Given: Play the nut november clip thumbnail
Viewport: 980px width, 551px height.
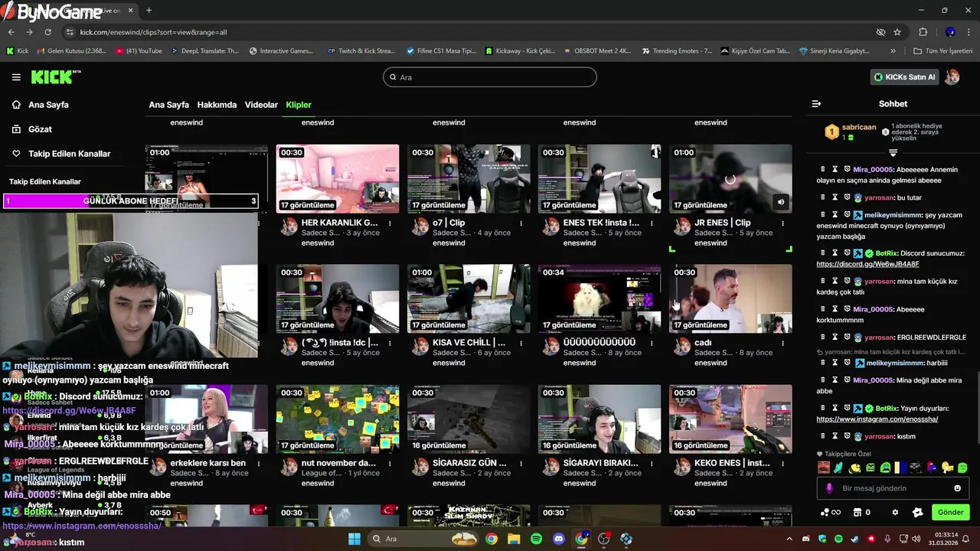Looking at the screenshot, I should 338,419.
